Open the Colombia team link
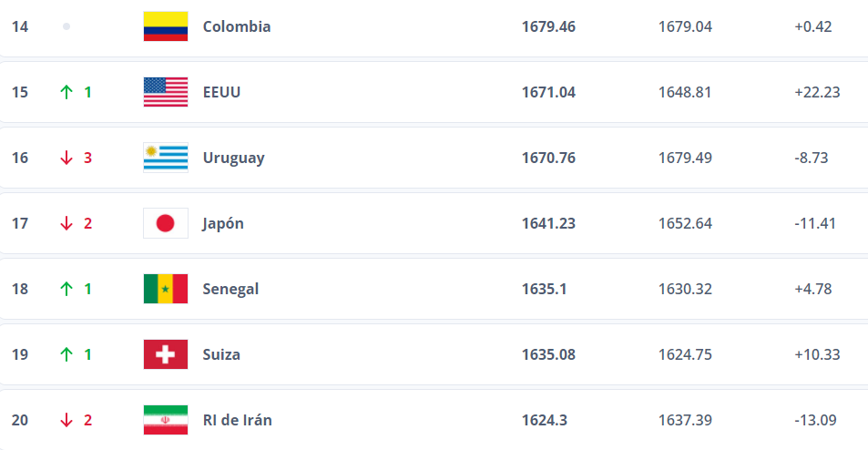 point(236,26)
